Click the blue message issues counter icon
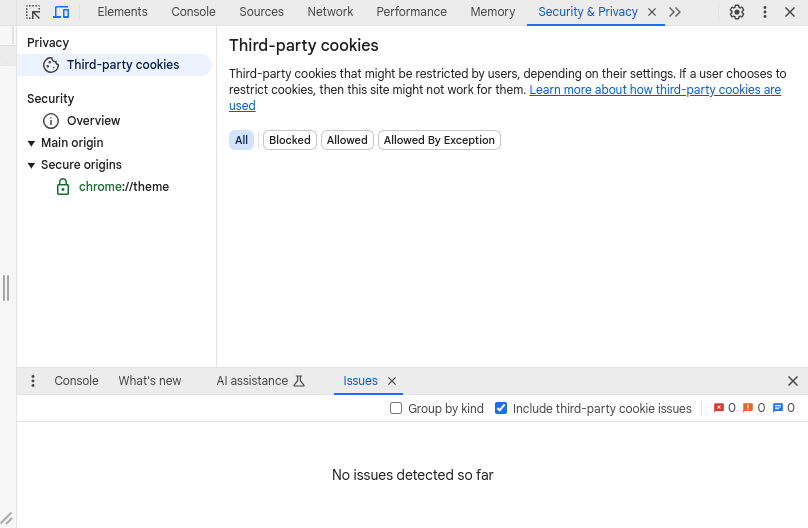 pyautogui.click(x=778, y=408)
